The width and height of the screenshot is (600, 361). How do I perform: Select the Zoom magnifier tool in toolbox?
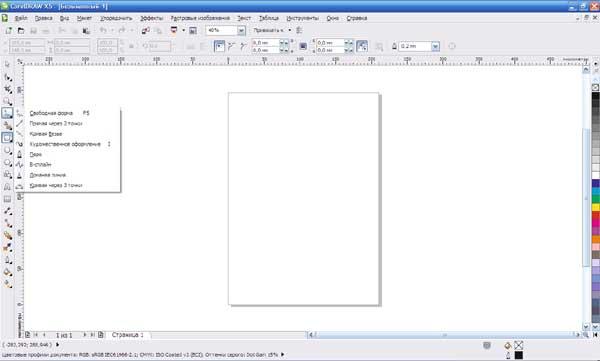7,101
